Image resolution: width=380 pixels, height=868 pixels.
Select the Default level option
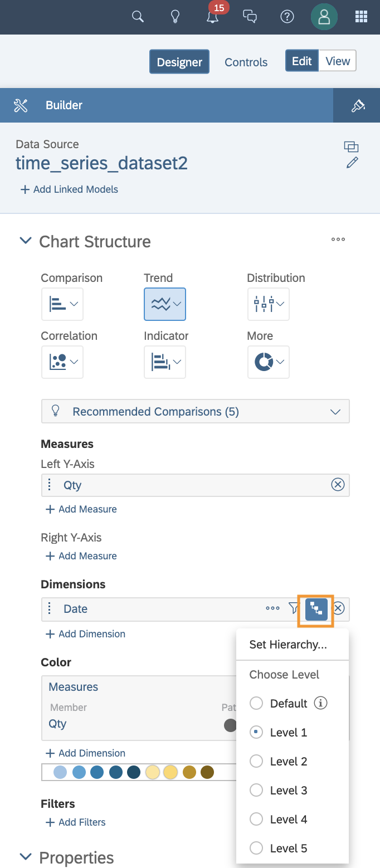pos(256,704)
